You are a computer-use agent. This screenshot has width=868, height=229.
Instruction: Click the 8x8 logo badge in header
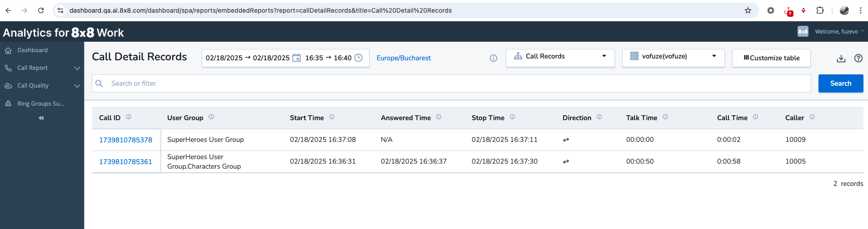pyautogui.click(x=803, y=31)
